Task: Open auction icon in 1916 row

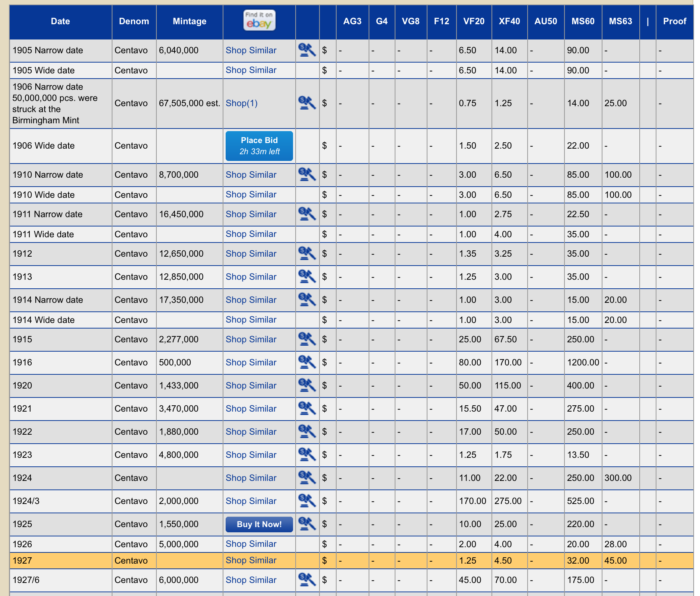Action: pos(307,362)
